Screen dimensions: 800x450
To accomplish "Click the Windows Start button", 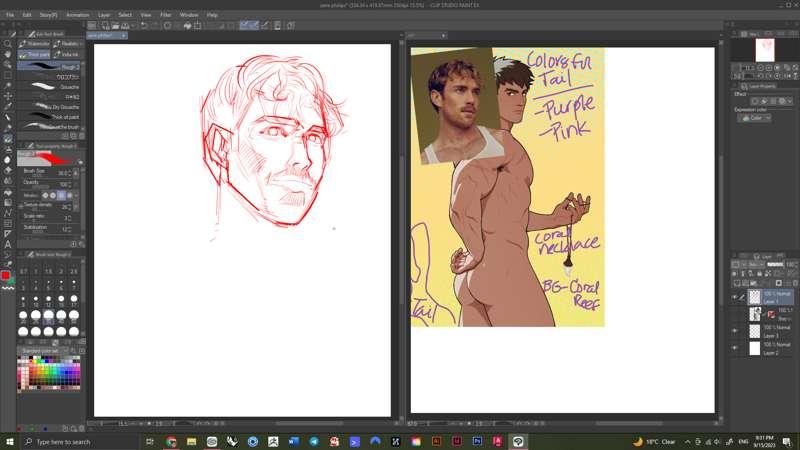I will (x=9, y=442).
